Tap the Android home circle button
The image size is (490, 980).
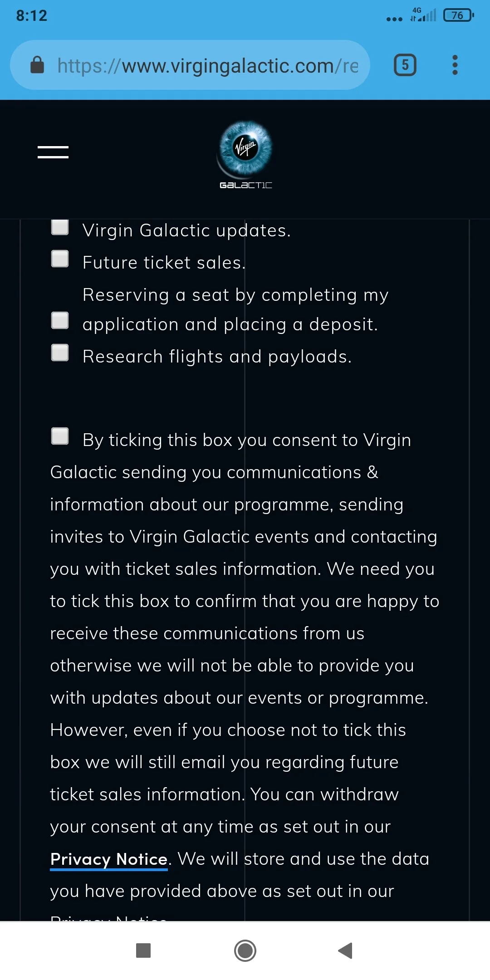point(245,950)
